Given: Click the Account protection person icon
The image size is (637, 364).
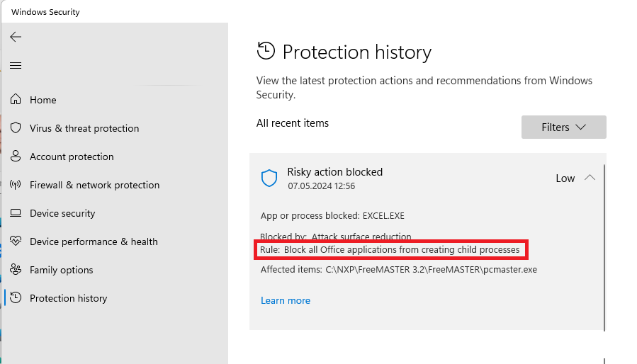Looking at the screenshot, I should pyautogui.click(x=16, y=157).
